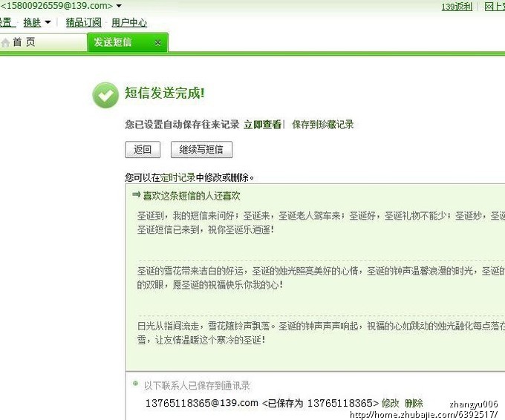Screen dimensions: 505x420
Task: Open the 139返利 link
Action: 457,7
